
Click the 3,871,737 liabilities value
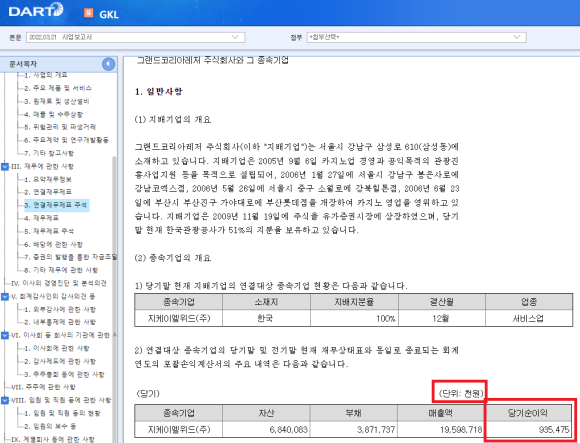pyautogui.click(x=376, y=430)
